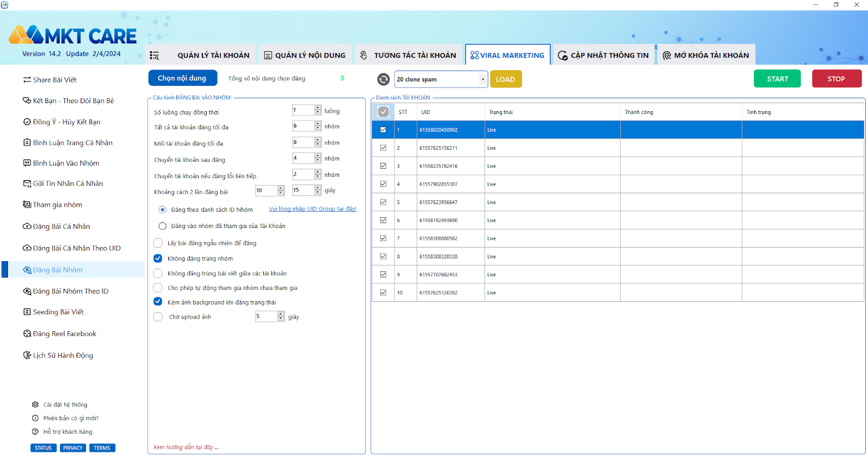The height and width of the screenshot is (456, 868).
Task: Select Đăng vào nhóm đã tham gia radio
Action: click(x=162, y=226)
